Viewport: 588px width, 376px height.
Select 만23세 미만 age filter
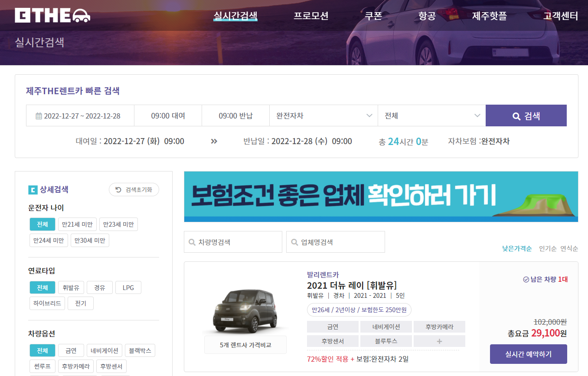pyautogui.click(x=119, y=224)
